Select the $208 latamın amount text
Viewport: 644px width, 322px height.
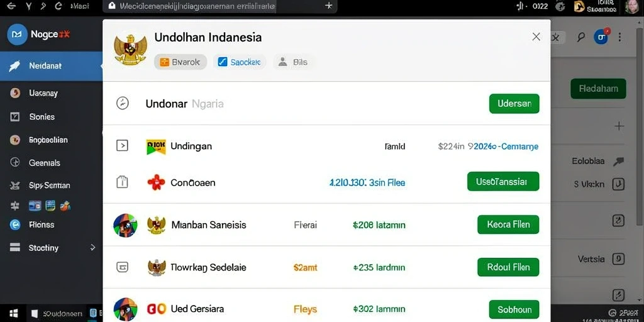tap(379, 225)
